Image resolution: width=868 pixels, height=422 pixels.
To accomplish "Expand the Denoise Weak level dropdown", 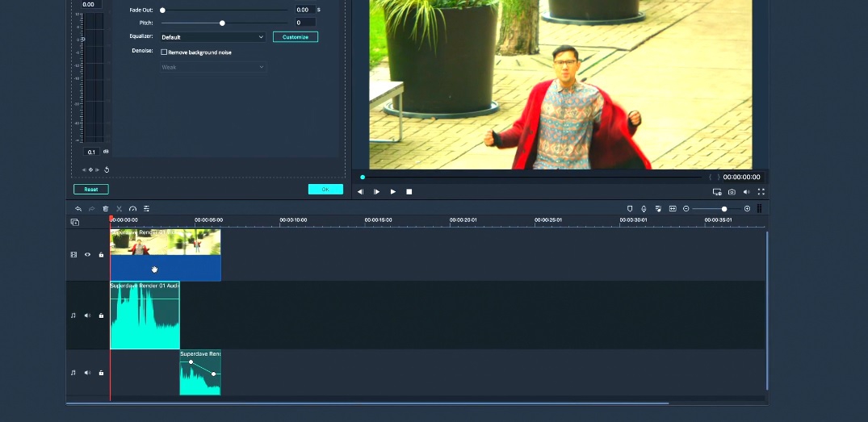I will click(x=212, y=67).
